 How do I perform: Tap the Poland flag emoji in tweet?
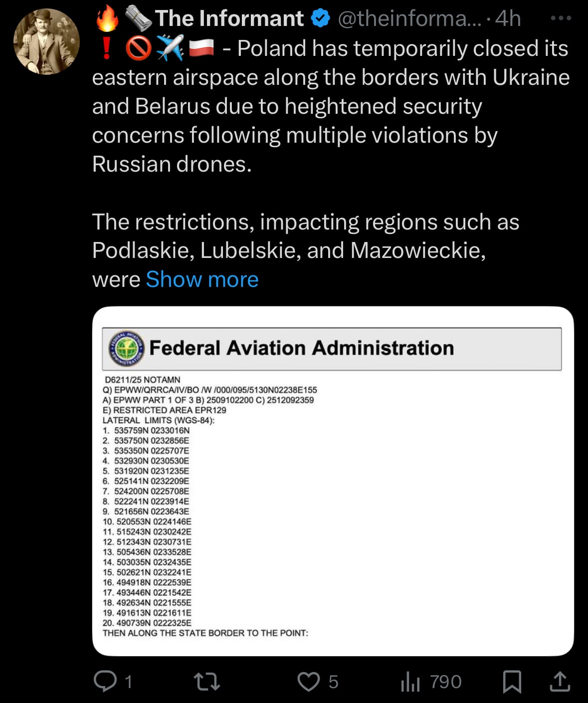[x=201, y=48]
